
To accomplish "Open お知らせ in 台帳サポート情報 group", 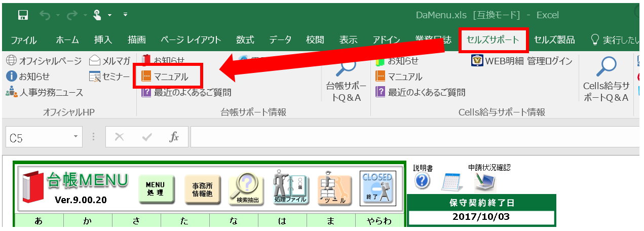I will pos(163,61).
